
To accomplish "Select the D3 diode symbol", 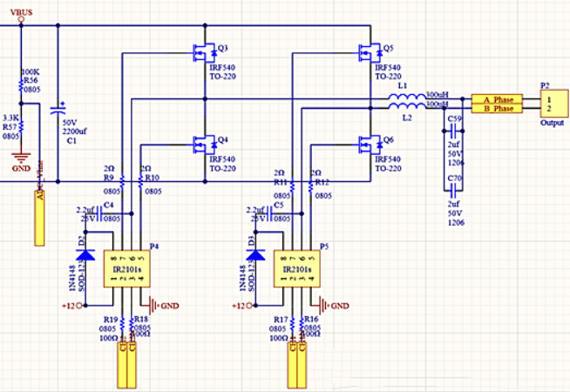I will pyautogui.click(x=255, y=255).
